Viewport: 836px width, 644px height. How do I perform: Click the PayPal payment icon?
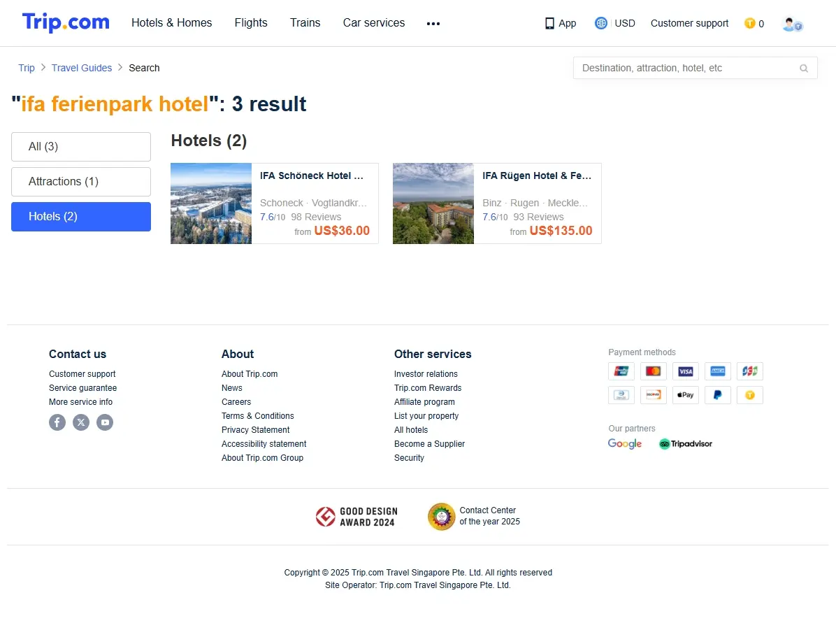click(718, 395)
